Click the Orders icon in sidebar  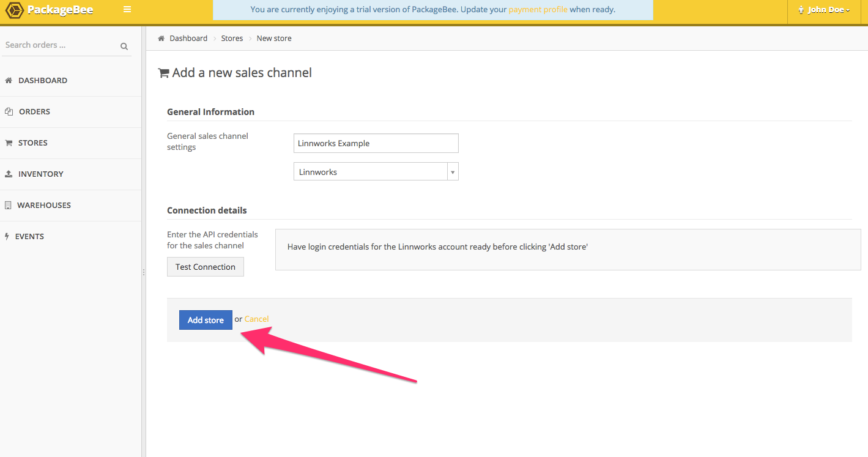[9, 111]
